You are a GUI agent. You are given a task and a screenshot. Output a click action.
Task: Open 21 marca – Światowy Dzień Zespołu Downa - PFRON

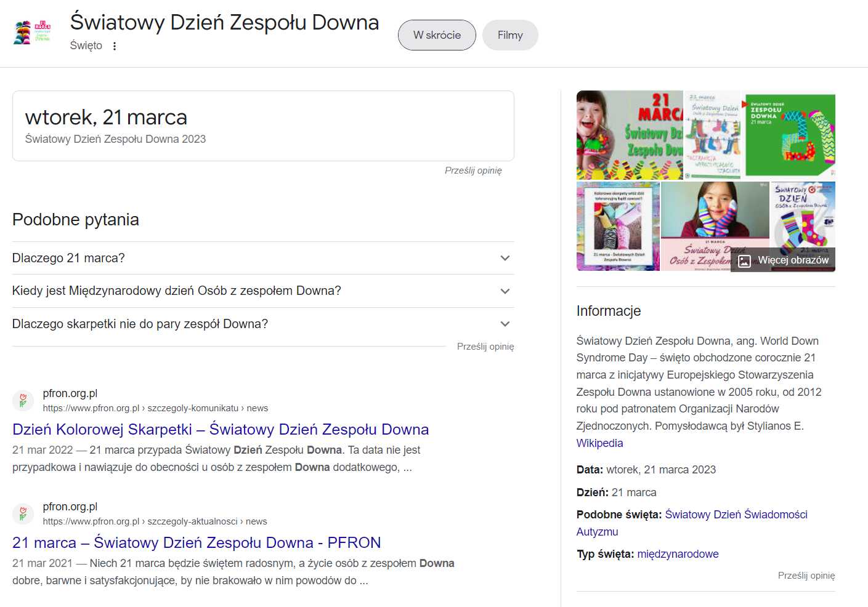click(x=197, y=542)
